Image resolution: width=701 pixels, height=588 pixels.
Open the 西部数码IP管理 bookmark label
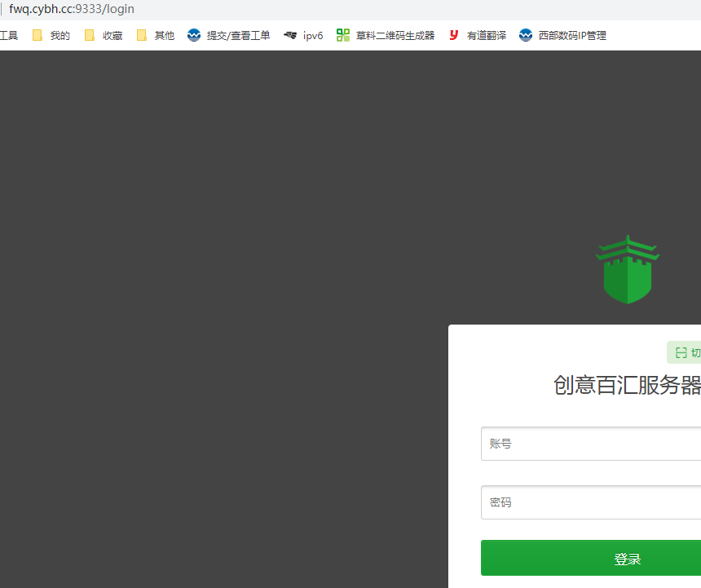[x=572, y=35]
